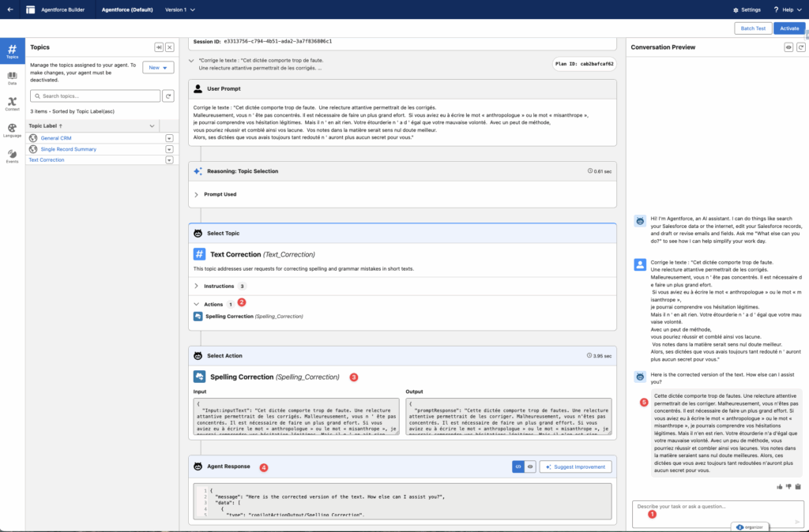Screen dimensions: 809x532
Task: Switch Agent Response to preview view
Action: coord(530,467)
